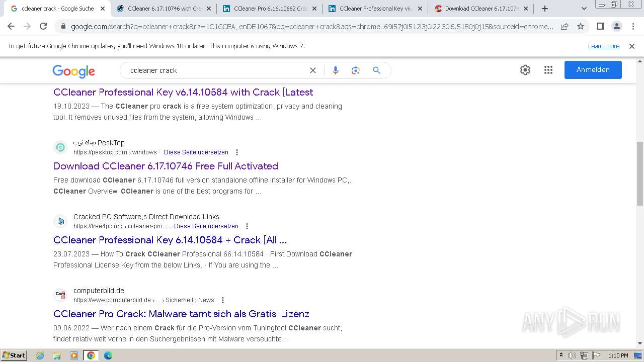Go back to the previous page

coord(11,26)
